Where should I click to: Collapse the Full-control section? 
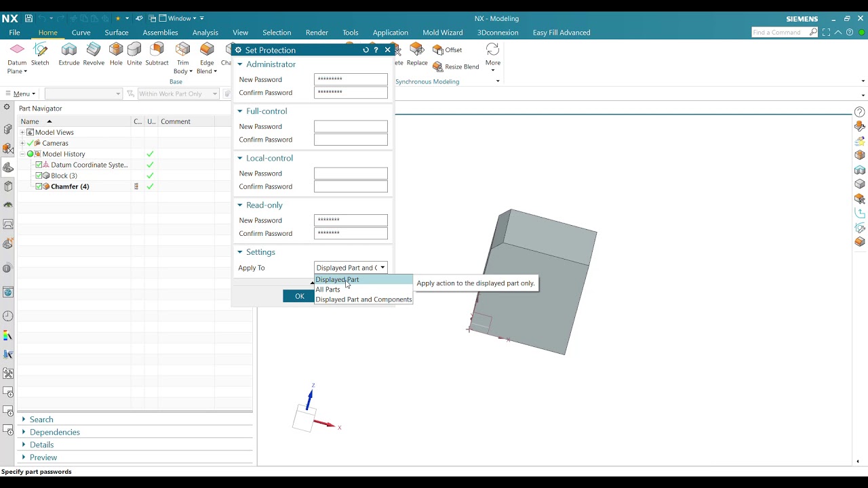[240, 111]
